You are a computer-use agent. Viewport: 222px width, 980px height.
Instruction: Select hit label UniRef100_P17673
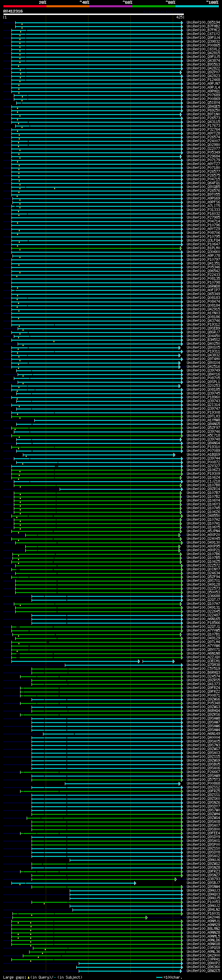point(203,125)
